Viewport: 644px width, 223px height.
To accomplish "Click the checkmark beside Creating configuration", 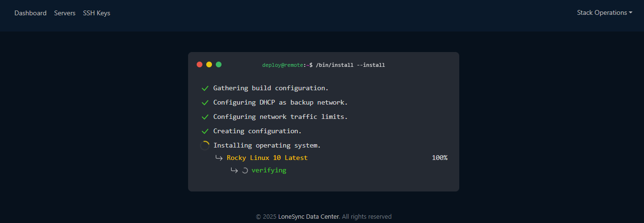I will coord(205,131).
